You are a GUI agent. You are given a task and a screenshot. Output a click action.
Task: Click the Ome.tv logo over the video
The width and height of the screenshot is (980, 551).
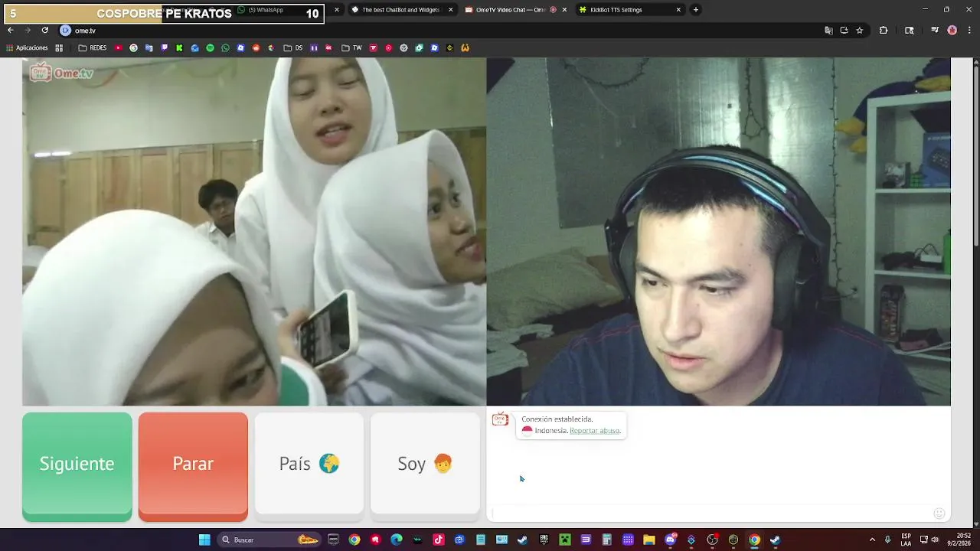[61, 73]
